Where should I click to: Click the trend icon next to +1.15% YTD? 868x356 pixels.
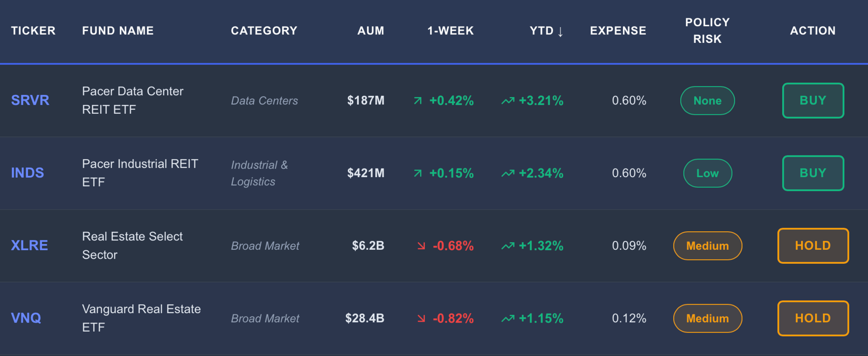point(508,319)
